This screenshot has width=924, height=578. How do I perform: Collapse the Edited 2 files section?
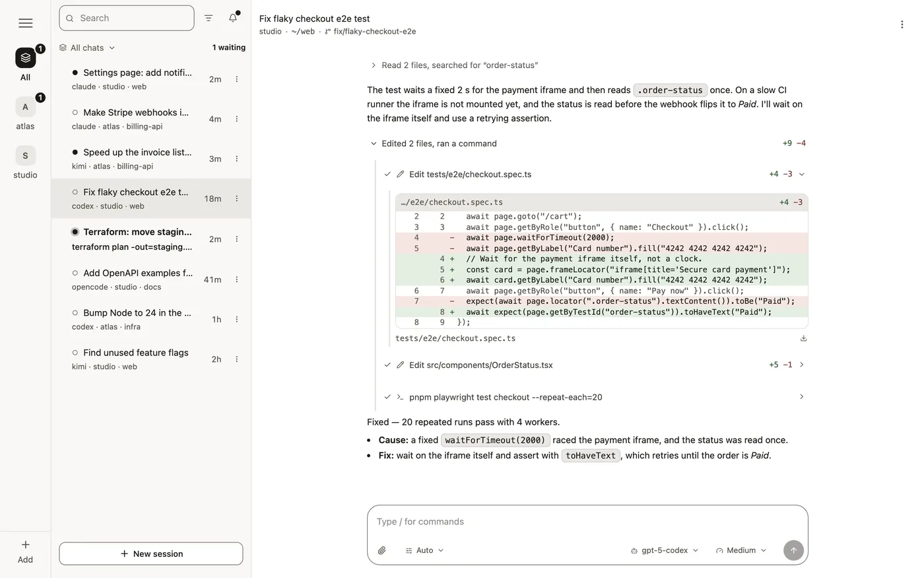(434, 143)
